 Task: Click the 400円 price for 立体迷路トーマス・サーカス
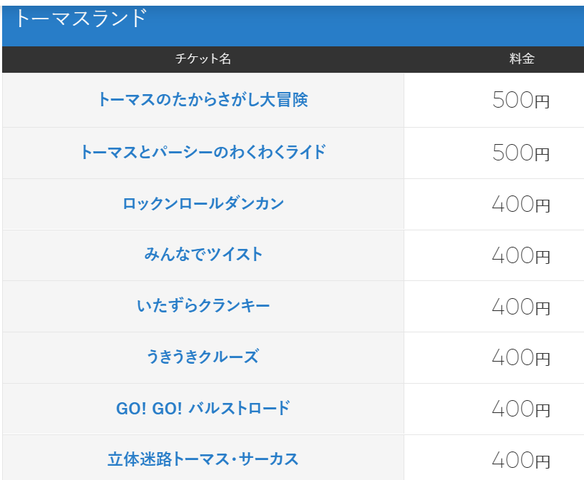point(521,461)
